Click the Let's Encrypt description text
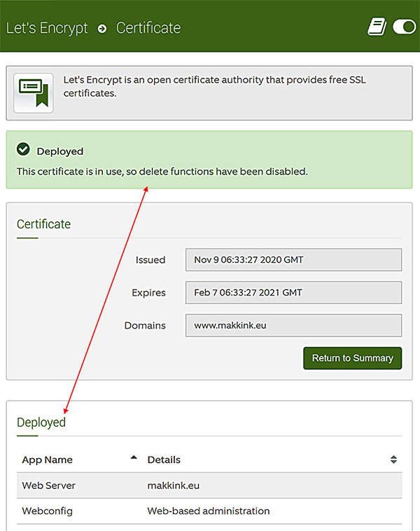Screen dimensions: 420x531 click(x=215, y=86)
